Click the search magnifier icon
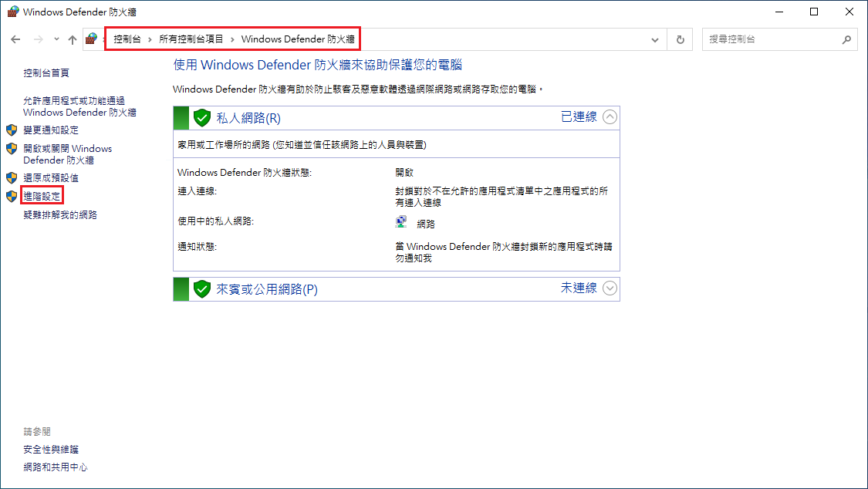The width and height of the screenshot is (868, 489). pyautogui.click(x=846, y=39)
